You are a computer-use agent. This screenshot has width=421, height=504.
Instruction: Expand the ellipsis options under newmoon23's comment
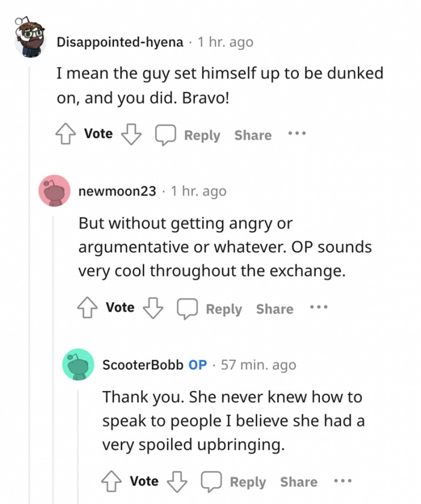[x=319, y=306]
